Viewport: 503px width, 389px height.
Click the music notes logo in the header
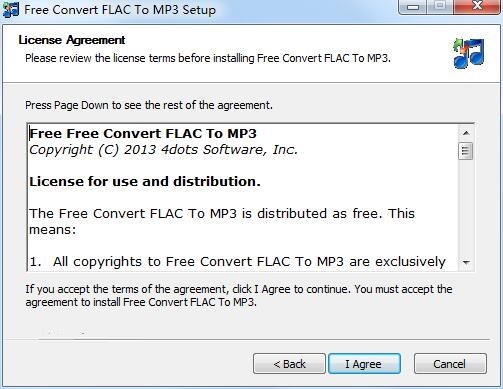coord(469,53)
